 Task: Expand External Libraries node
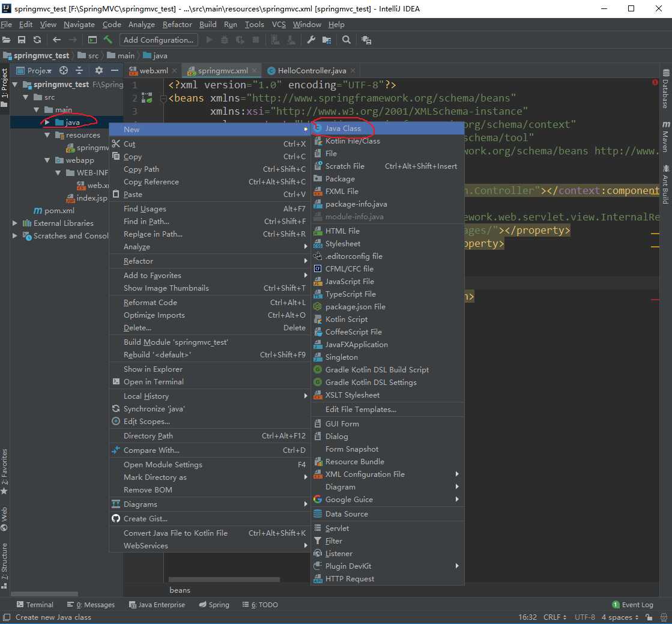click(15, 223)
